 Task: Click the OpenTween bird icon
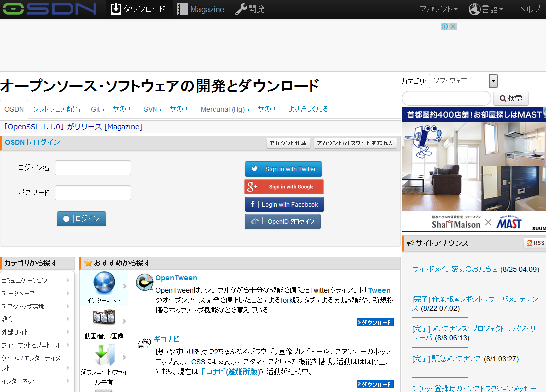click(x=144, y=282)
